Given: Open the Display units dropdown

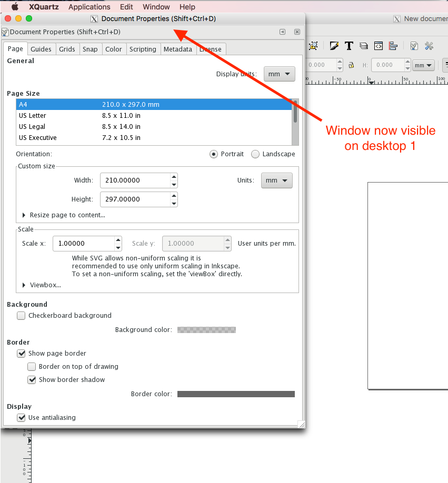Looking at the screenshot, I should click(279, 74).
